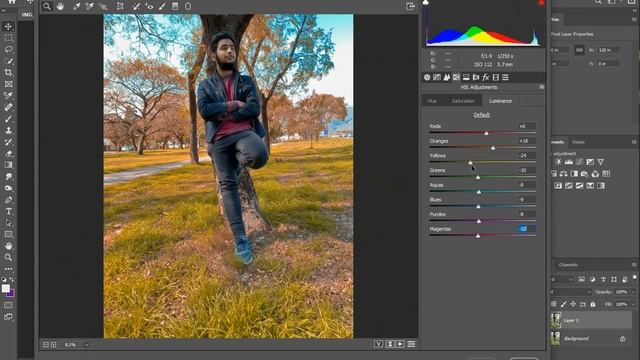Open the Fill dropdown arrow
Image resolution: width=640 pixels, height=360 pixels.
click(633, 304)
